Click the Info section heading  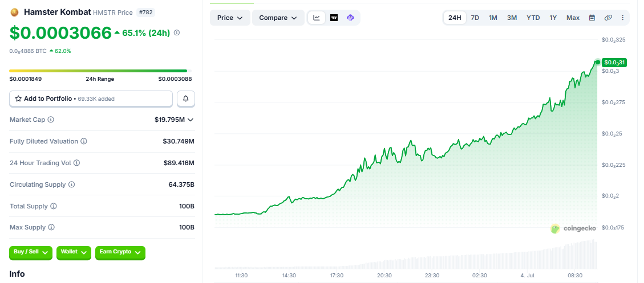[x=17, y=274]
